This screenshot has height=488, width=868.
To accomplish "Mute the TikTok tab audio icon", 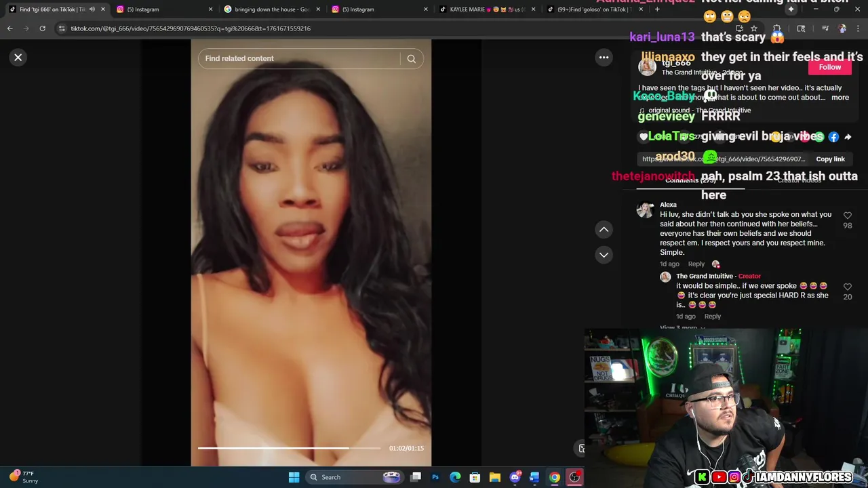I will point(92,9).
